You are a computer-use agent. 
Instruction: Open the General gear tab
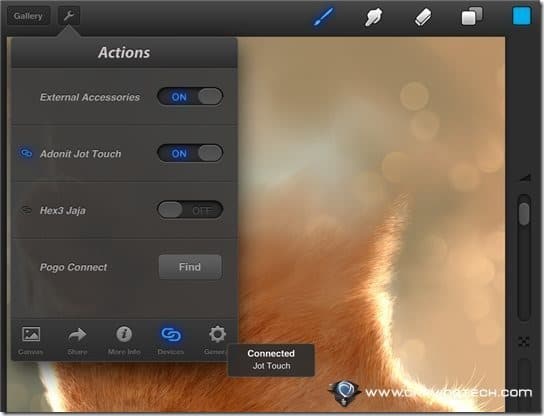coord(216,341)
